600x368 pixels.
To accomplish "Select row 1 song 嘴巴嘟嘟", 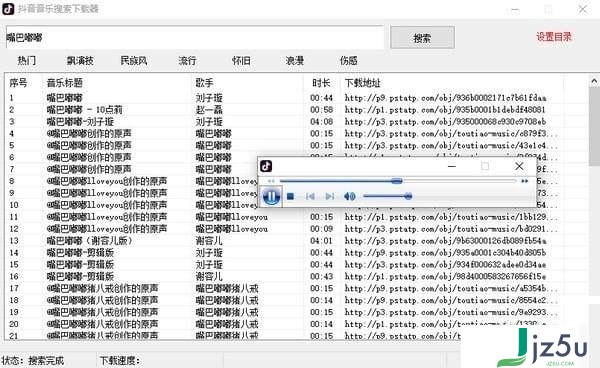I will click(64, 98).
